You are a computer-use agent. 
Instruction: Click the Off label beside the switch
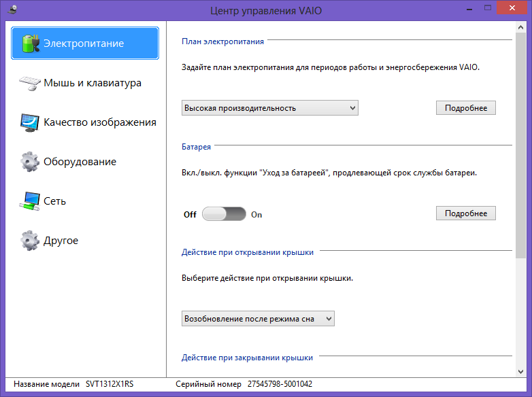tap(190, 215)
